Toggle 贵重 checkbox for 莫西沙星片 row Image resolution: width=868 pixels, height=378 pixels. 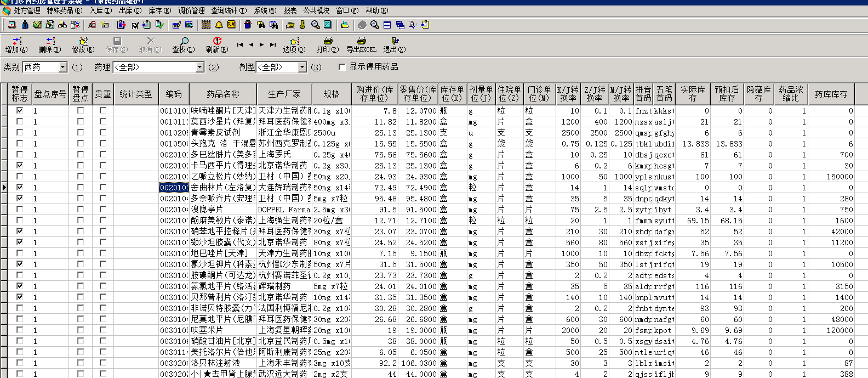(102, 121)
